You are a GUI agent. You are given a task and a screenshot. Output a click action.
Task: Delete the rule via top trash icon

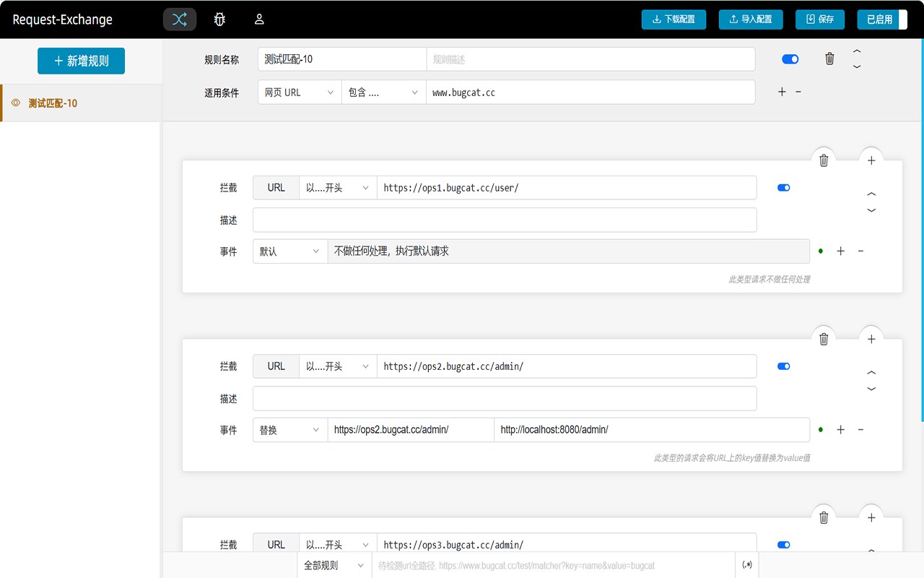pyautogui.click(x=829, y=59)
